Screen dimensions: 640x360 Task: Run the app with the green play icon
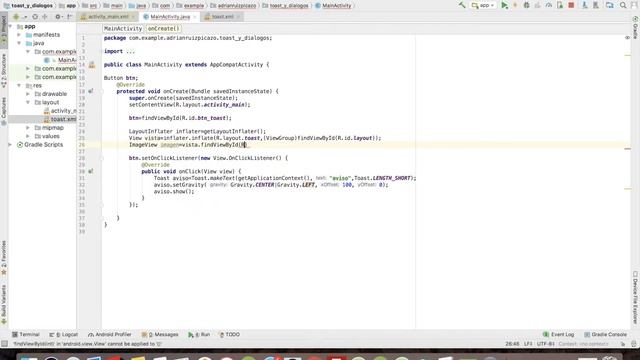(x=504, y=5)
